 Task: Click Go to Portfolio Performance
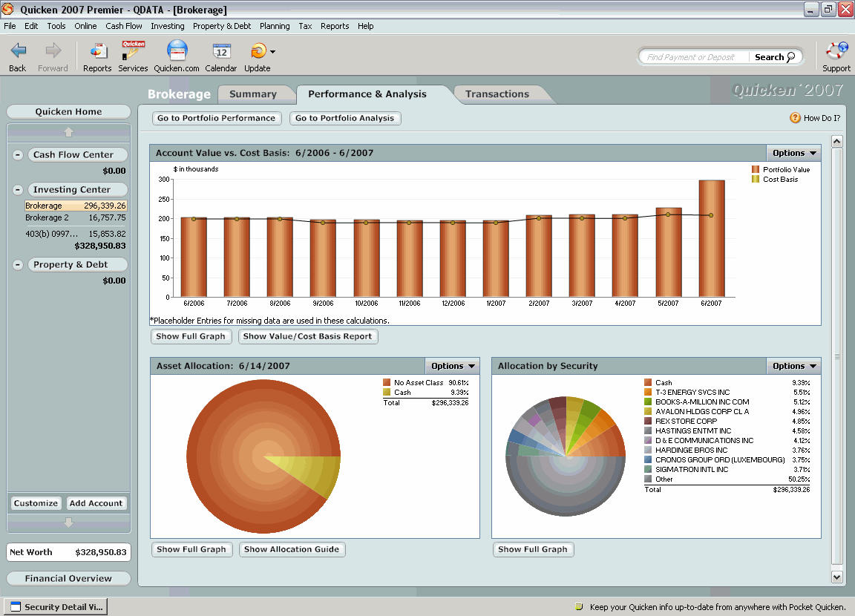(x=216, y=118)
